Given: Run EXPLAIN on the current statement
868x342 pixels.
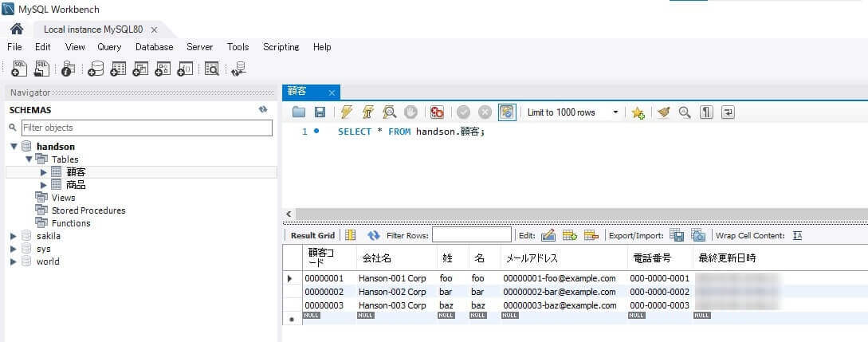Looking at the screenshot, I should (x=389, y=112).
